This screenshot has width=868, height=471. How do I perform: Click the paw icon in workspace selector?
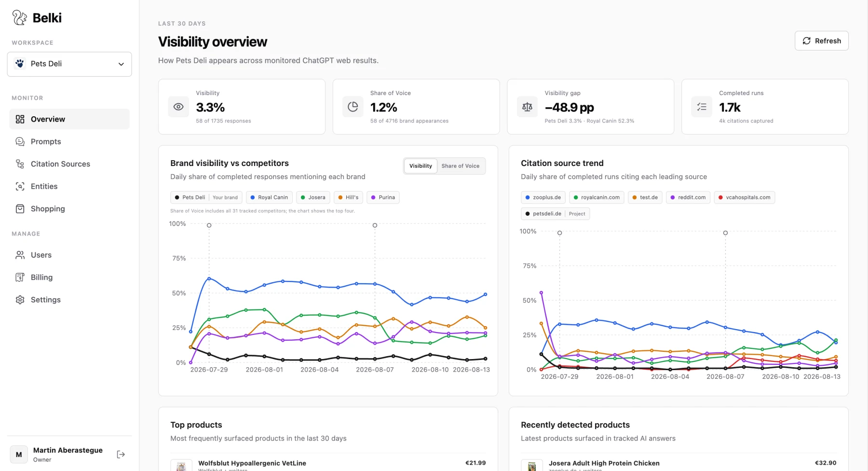[20, 64]
